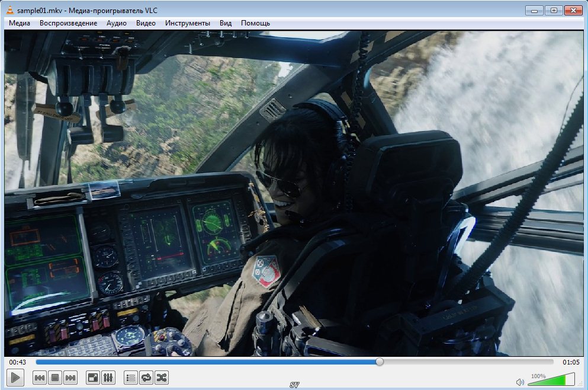Expand the Инструменты menu
This screenshot has width=588, height=390.
coord(188,23)
